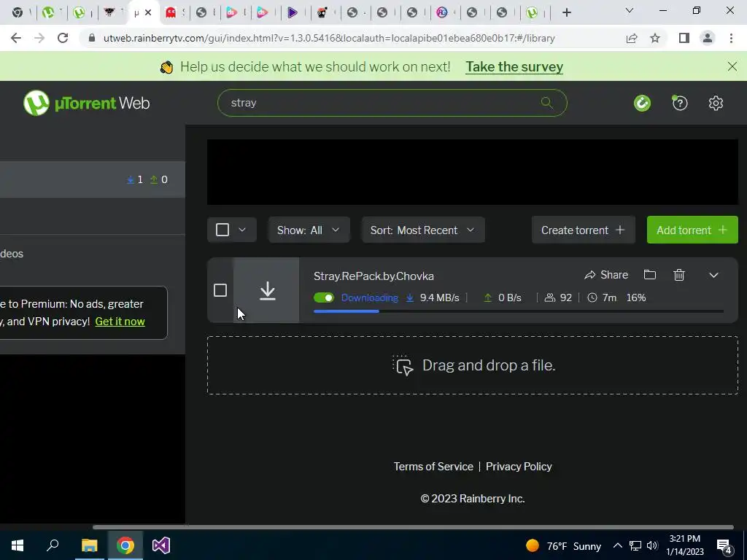The image size is (747, 560).
Task: Click the search magnifier icon in search bar
Action: 547,102
